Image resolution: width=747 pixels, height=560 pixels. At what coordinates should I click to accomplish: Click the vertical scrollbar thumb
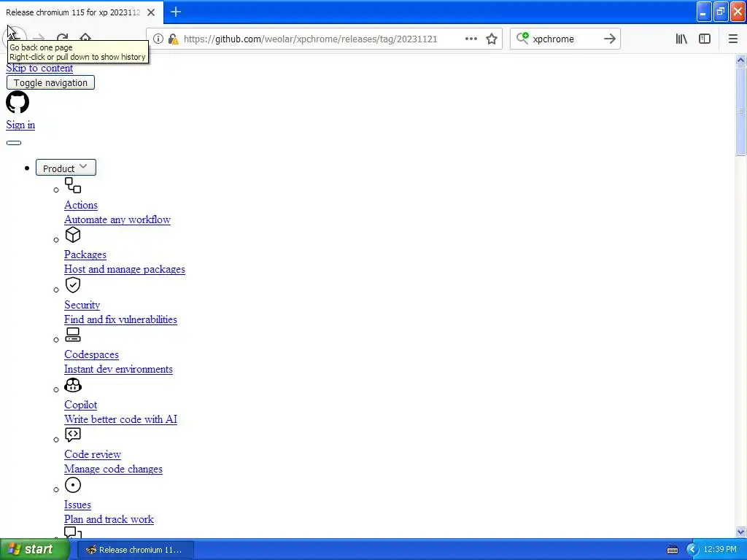click(740, 111)
